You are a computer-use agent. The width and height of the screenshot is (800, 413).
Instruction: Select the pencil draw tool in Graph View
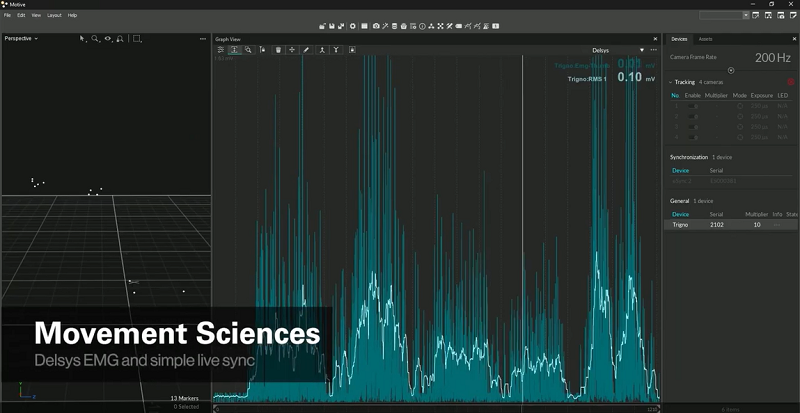(306, 49)
